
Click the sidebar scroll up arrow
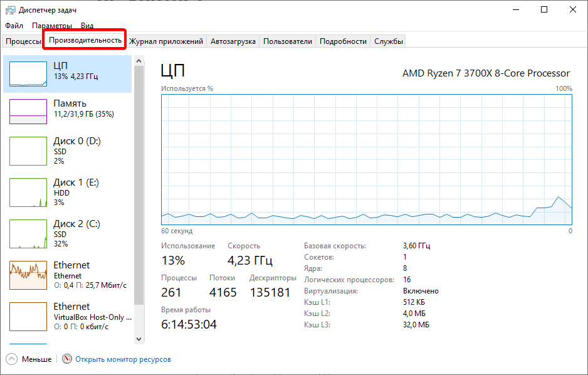tap(139, 61)
